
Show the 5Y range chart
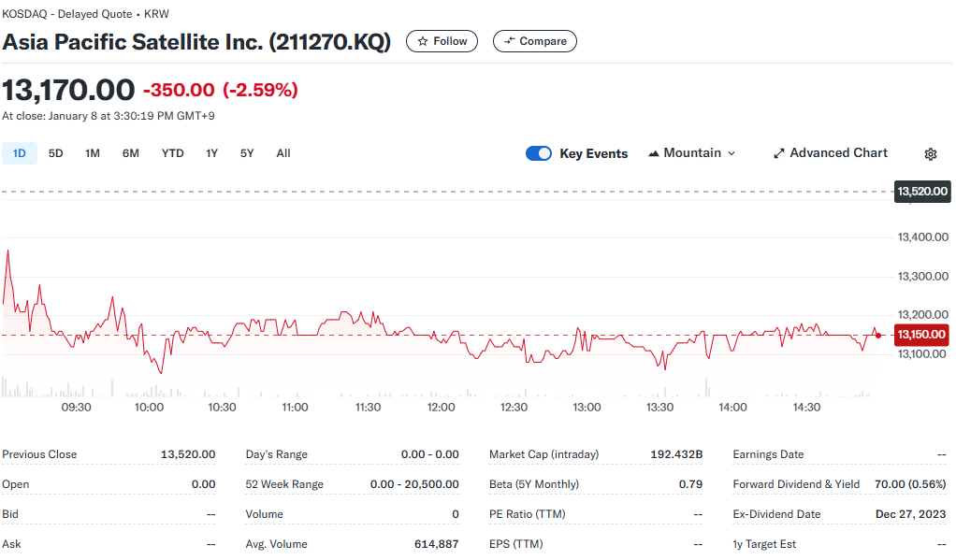click(x=247, y=153)
